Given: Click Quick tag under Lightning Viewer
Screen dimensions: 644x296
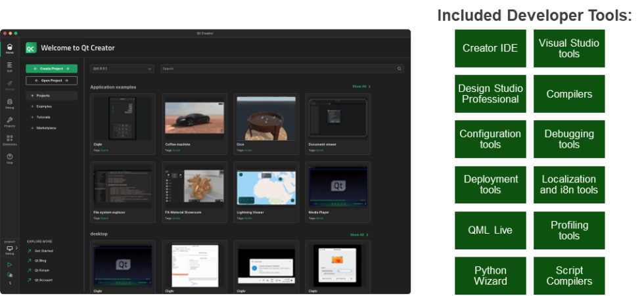Looking at the screenshot, I should pos(248,218).
